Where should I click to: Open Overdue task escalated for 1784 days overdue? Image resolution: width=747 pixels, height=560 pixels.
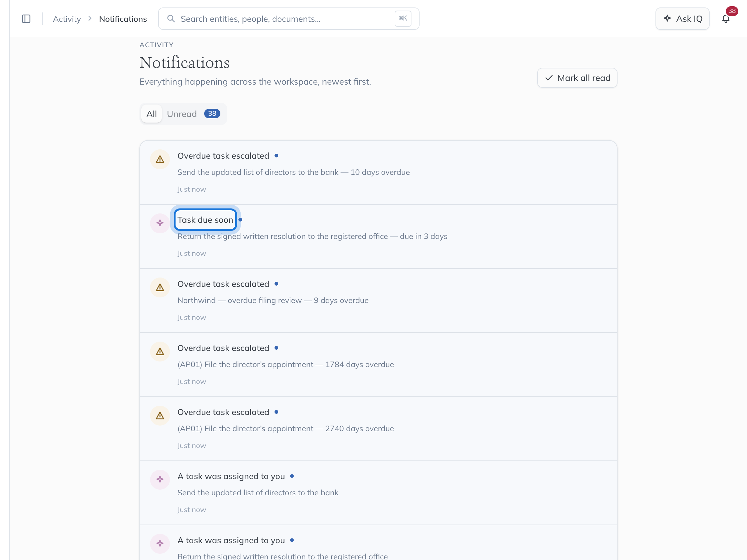(223, 348)
